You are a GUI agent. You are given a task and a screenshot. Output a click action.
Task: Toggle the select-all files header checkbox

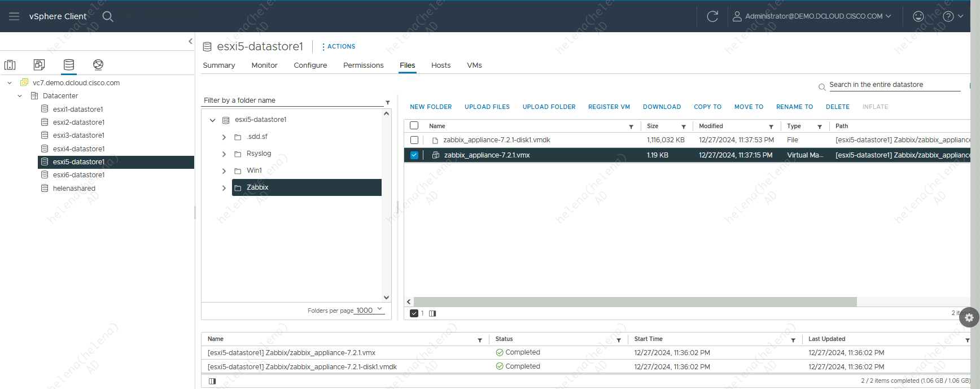414,126
